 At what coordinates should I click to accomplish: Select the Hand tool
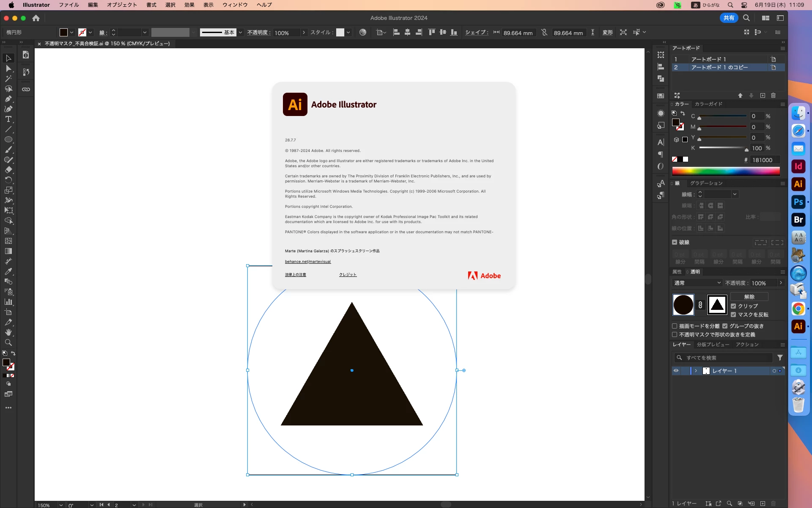point(8,332)
